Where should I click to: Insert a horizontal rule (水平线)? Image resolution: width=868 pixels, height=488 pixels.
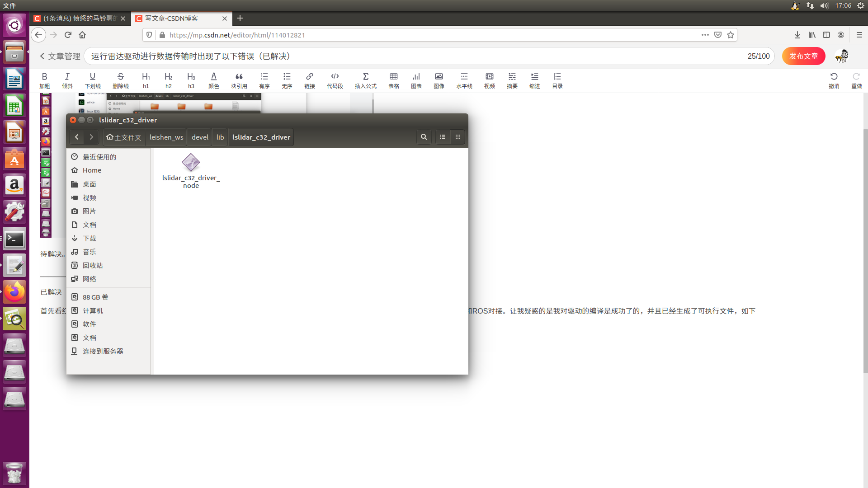pos(464,80)
